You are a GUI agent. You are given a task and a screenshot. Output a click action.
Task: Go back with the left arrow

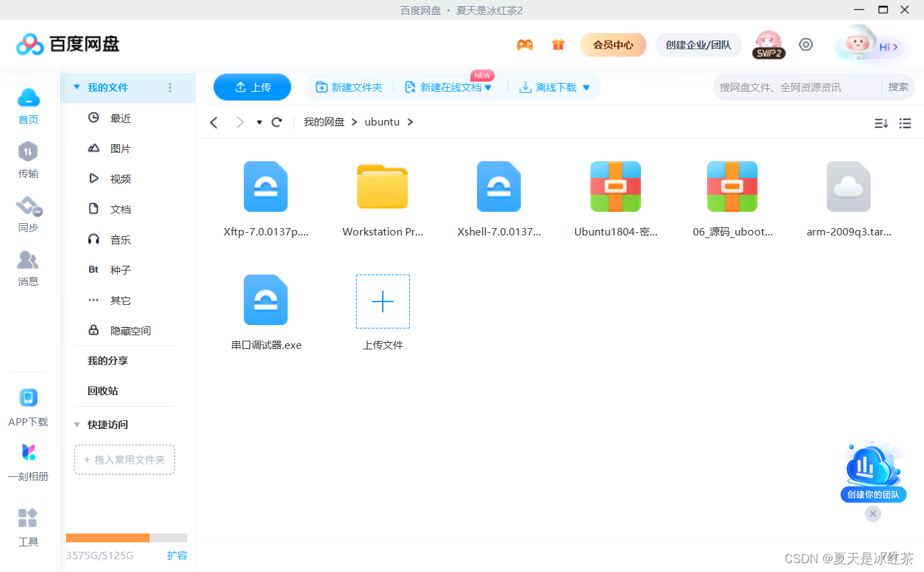pos(214,122)
